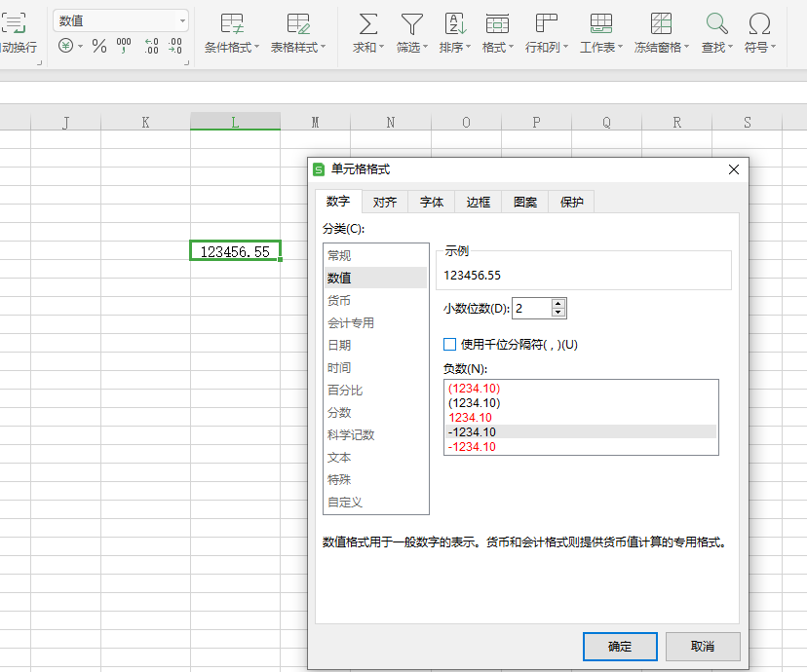Decrease decimal places with the down spinner
The height and width of the screenshot is (672, 807).
pyautogui.click(x=558, y=313)
